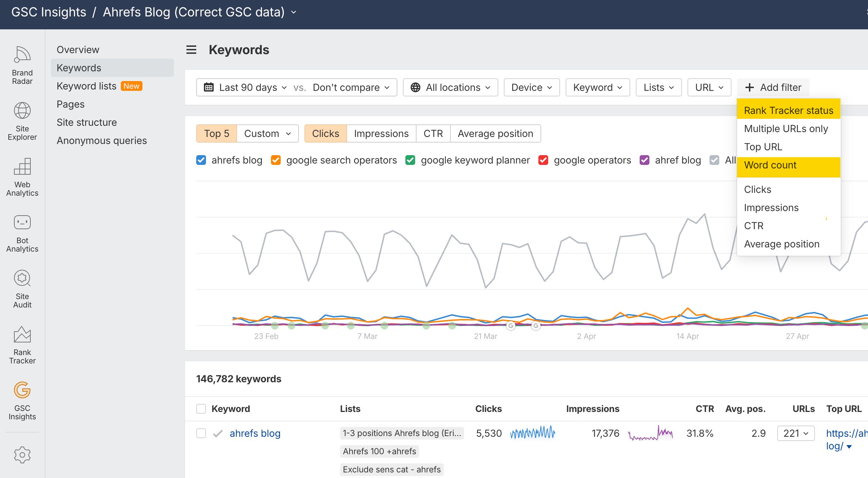Open Brand Radar from the sidebar
This screenshot has width=868, height=478.
point(22,65)
